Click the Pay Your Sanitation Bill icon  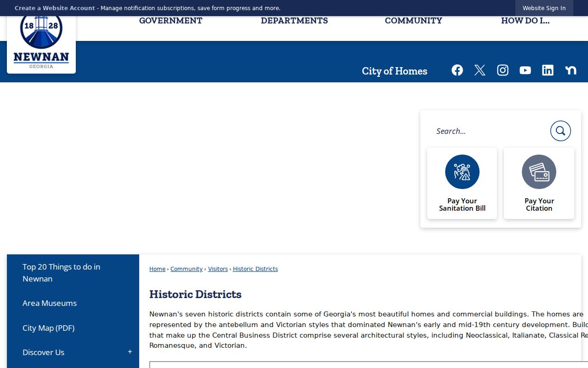462,172
